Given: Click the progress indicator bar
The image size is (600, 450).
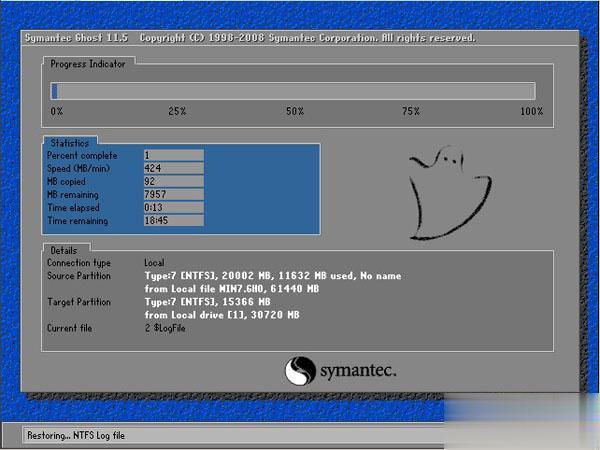Looking at the screenshot, I should 293,91.
